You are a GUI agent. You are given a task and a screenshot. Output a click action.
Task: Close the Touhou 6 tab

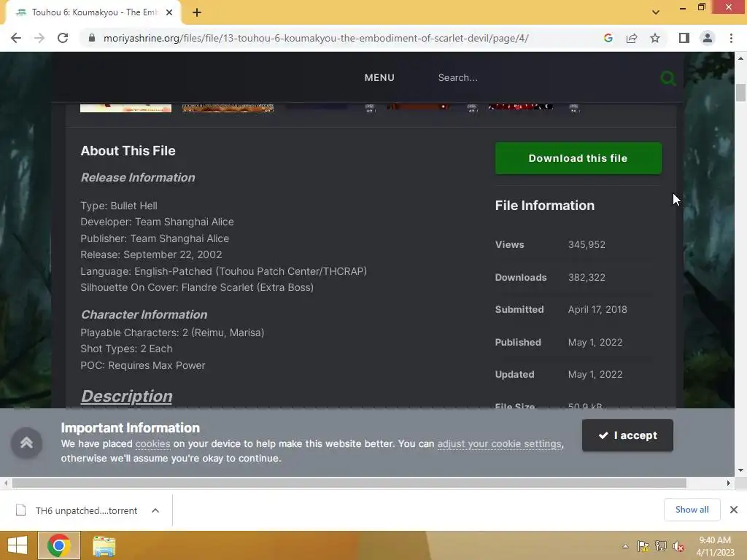169,12
